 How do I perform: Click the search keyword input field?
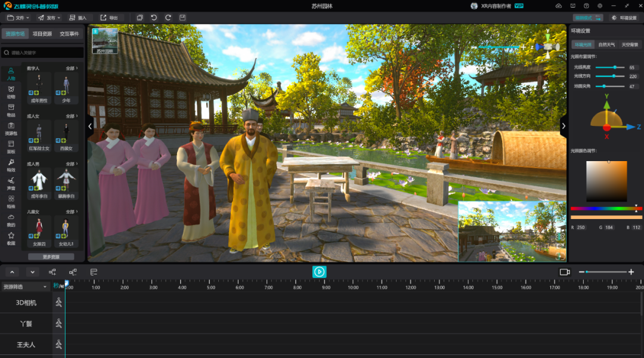click(43, 53)
